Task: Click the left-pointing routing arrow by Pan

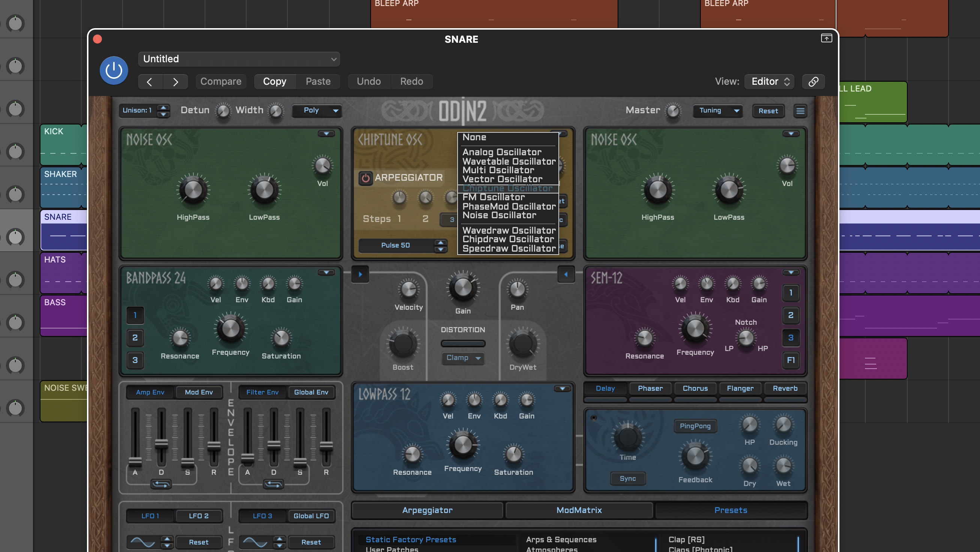Action: point(566,274)
